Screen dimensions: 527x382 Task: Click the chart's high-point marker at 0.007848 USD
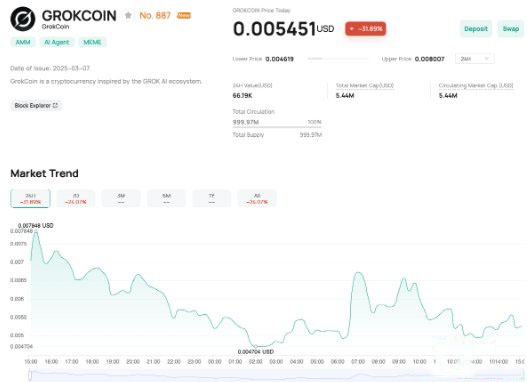36,231
